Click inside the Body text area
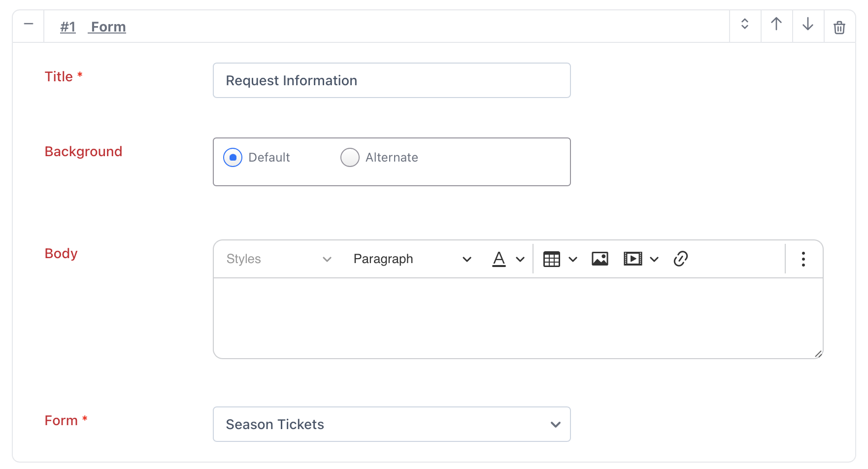868x469 pixels. pos(518,318)
